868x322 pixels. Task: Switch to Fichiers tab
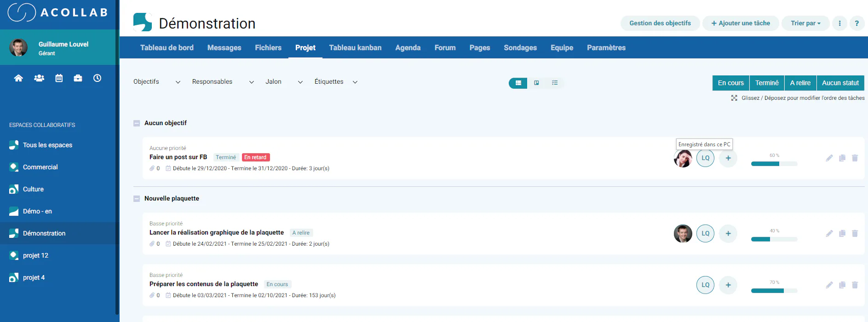point(268,47)
